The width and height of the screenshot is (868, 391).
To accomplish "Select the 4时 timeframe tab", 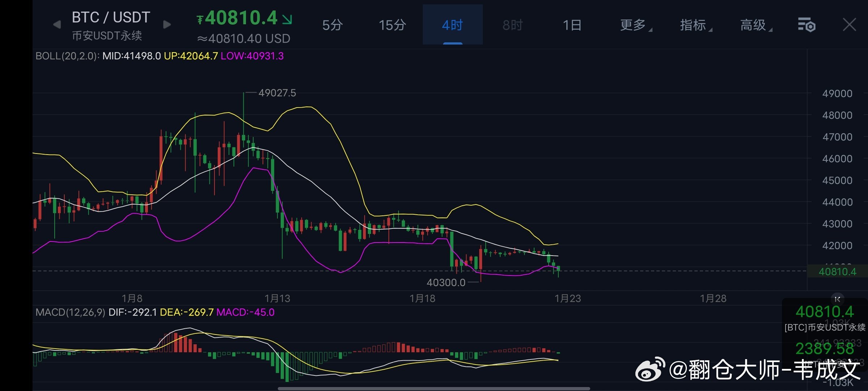I will (452, 25).
